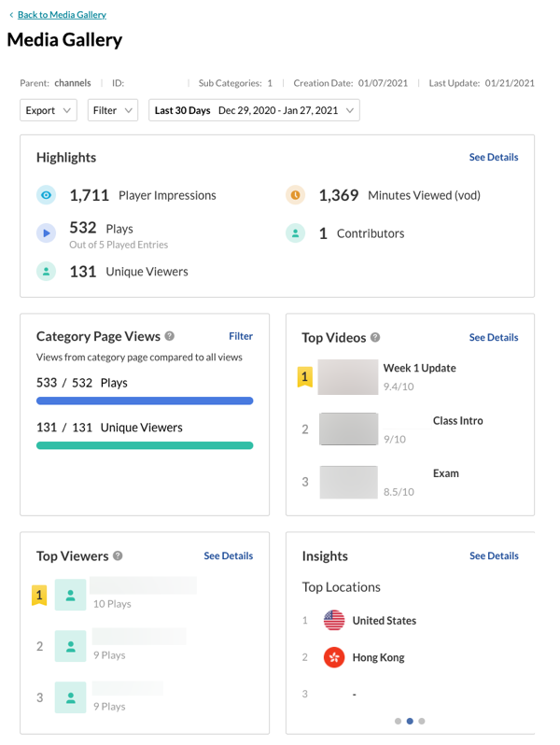This screenshot has width=560, height=745.
Task: Click the United States location name
Action: pyautogui.click(x=385, y=621)
